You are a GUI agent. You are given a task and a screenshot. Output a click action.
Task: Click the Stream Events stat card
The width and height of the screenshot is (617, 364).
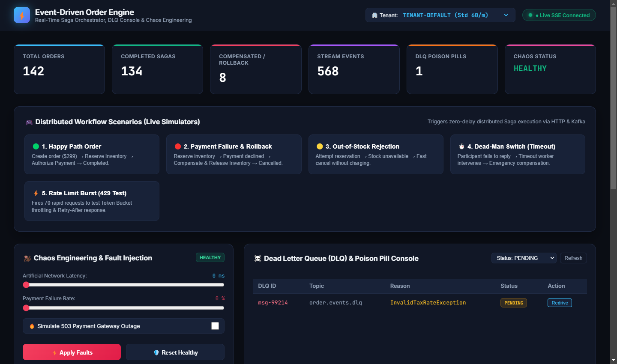[x=354, y=69]
